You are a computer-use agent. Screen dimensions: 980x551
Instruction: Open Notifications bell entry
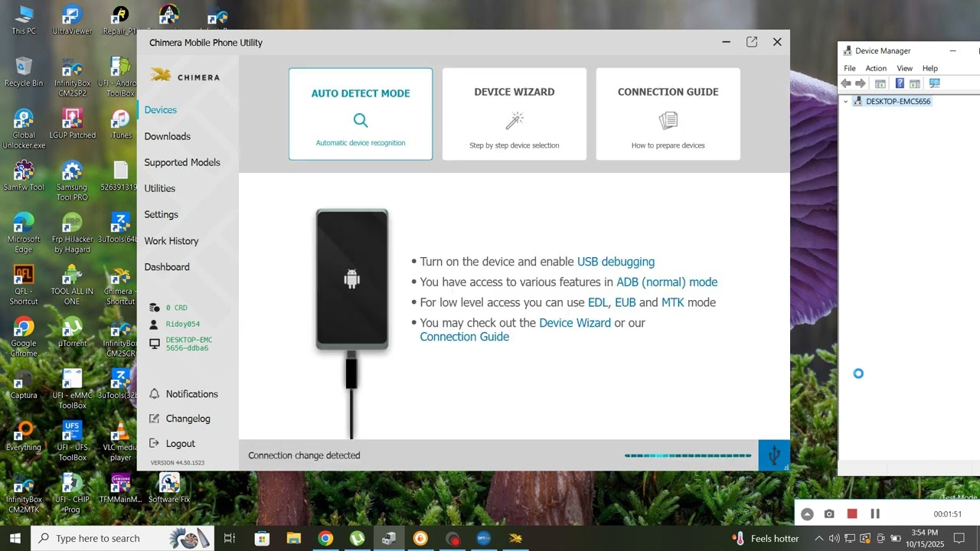coord(184,394)
